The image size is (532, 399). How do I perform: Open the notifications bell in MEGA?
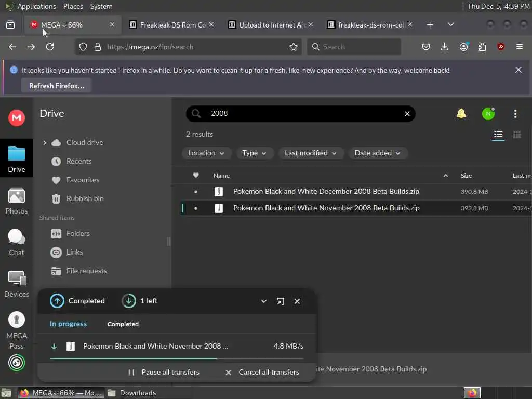[461, 114]
